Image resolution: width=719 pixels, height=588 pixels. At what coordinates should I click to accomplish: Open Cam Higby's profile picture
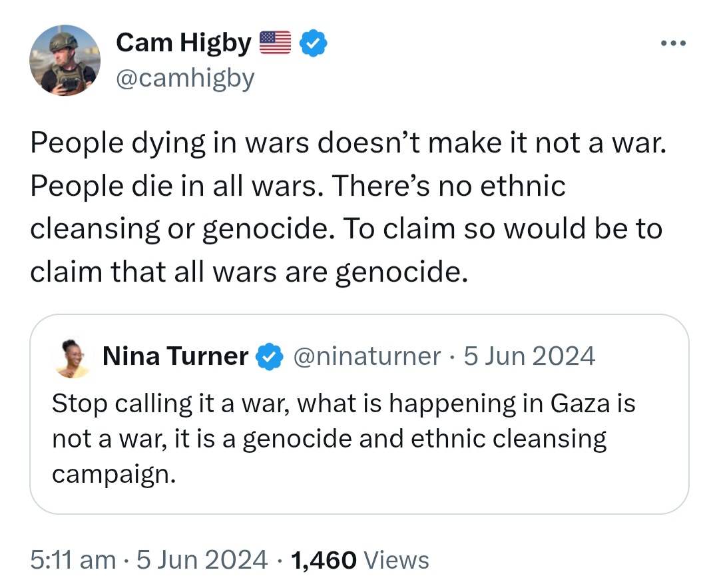pos(65,60)
